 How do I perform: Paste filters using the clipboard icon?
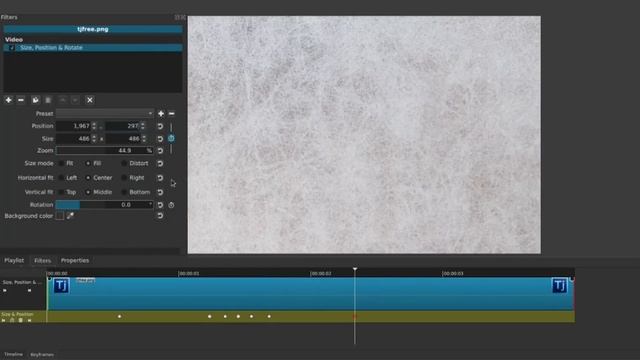click(48, 100)
